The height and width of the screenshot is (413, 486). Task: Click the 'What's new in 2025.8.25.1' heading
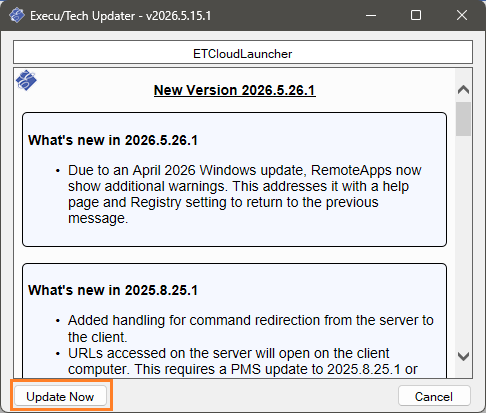113,290
